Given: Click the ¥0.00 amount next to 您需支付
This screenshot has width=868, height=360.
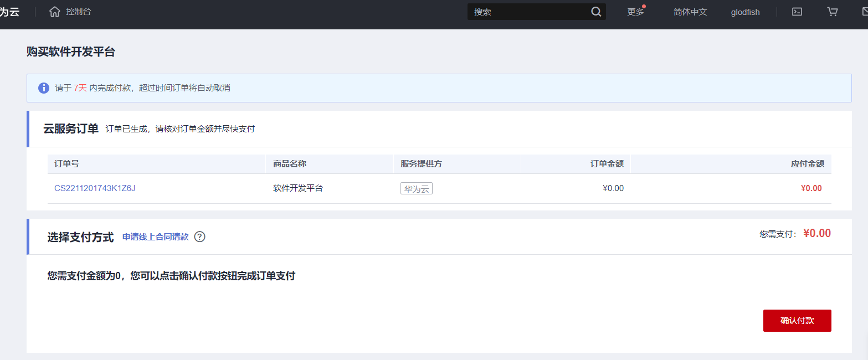Looking at the screenshot, I should 817,234.
